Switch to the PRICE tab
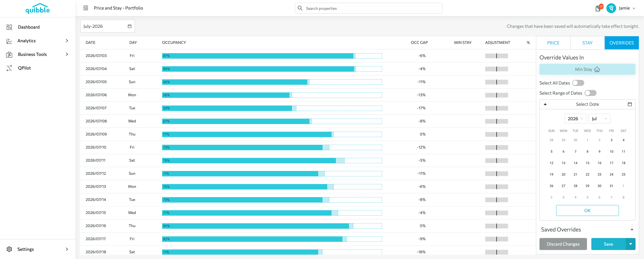Viewport: 644px width, 259px height. [x=553, y=43]
